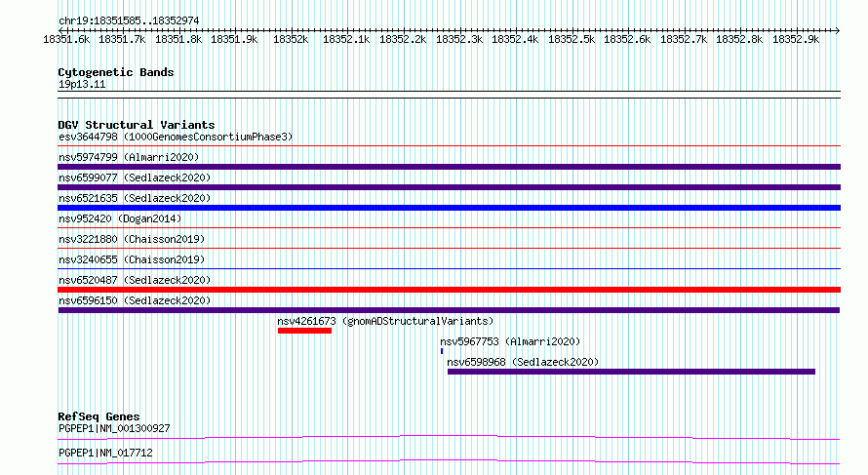
Task: Click the purple bar for nsv5974799
Action: pos(449,167)
